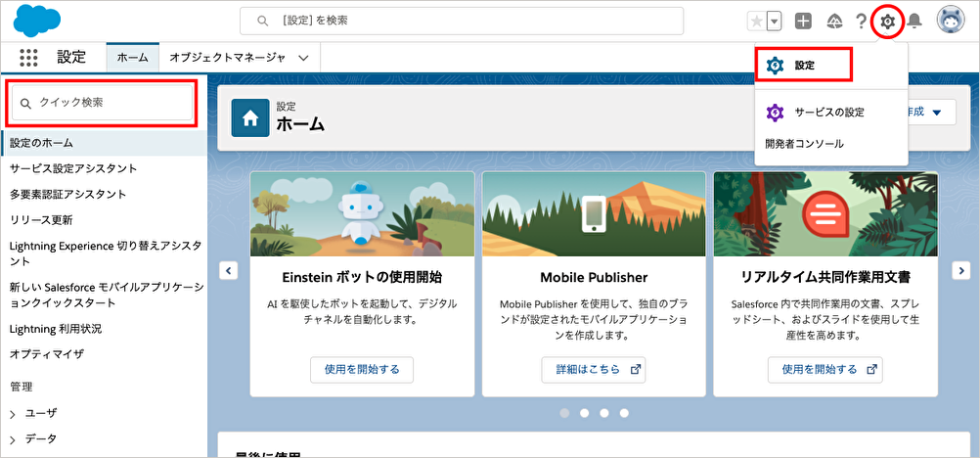Select the third carousel page dot
980x458 pixels.
604,413
